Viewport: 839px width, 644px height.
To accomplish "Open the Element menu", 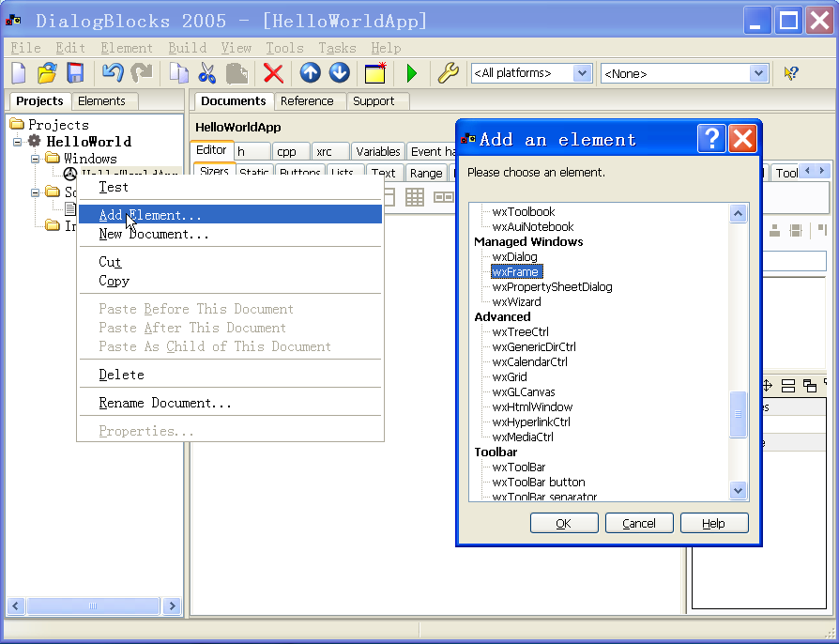I will [x=127, y=48].
